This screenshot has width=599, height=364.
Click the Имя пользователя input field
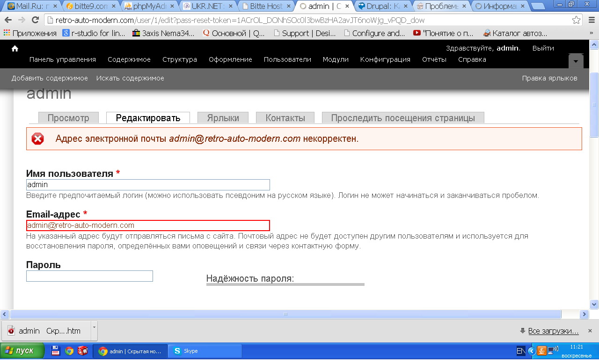click(148, 185)
